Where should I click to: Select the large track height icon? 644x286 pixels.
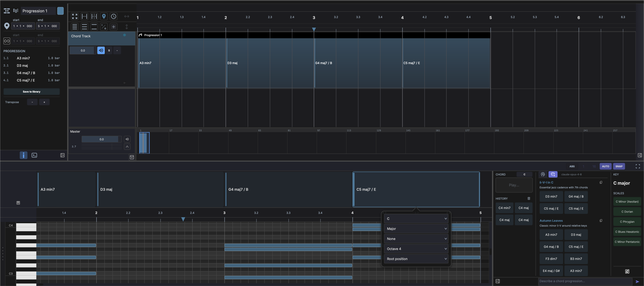pos(94,27)
